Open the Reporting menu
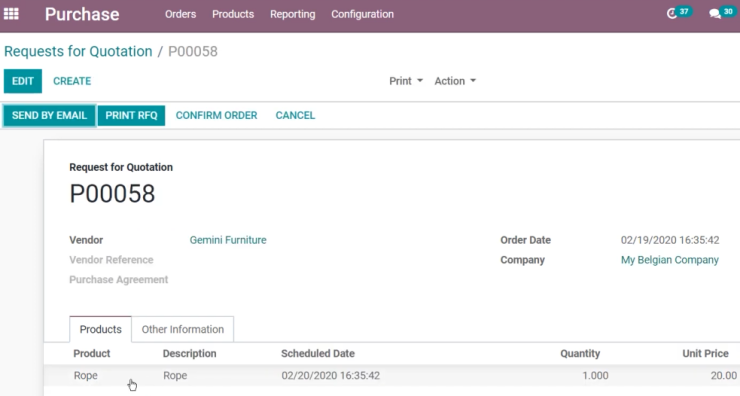Image resolution: width=740 pixels, height=396 pixels. point(293,14)
